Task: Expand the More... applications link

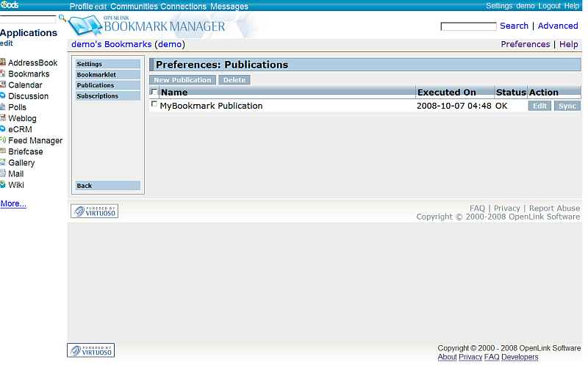Action: (13, 203)
